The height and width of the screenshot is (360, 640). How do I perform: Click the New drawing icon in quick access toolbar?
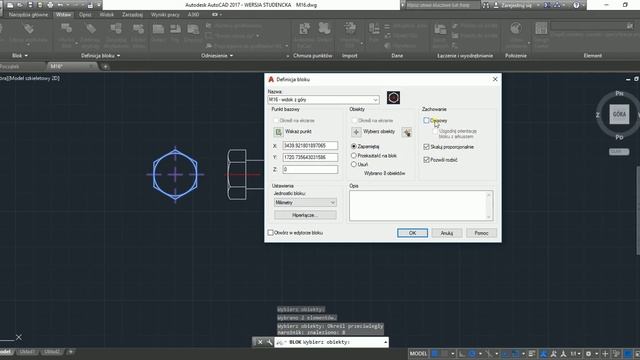[10, 5]
